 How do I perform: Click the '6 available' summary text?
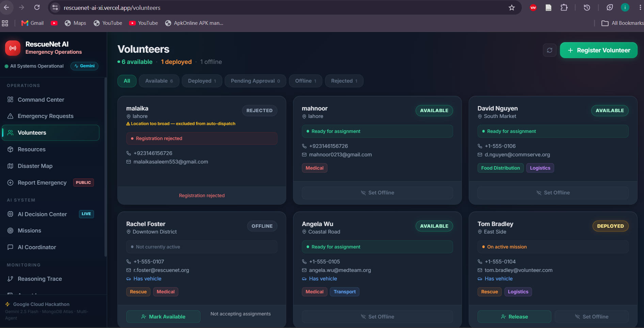pos(137,62)
